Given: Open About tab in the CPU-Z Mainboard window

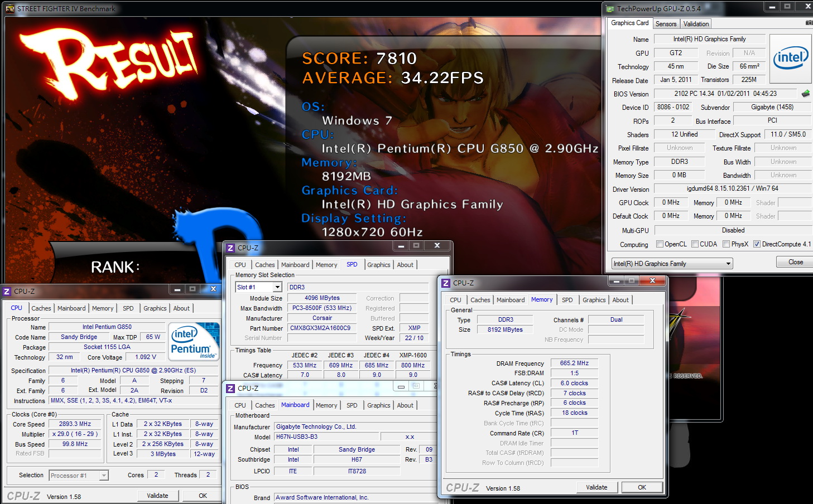Looking at the screenshot, I should (405, 405).
